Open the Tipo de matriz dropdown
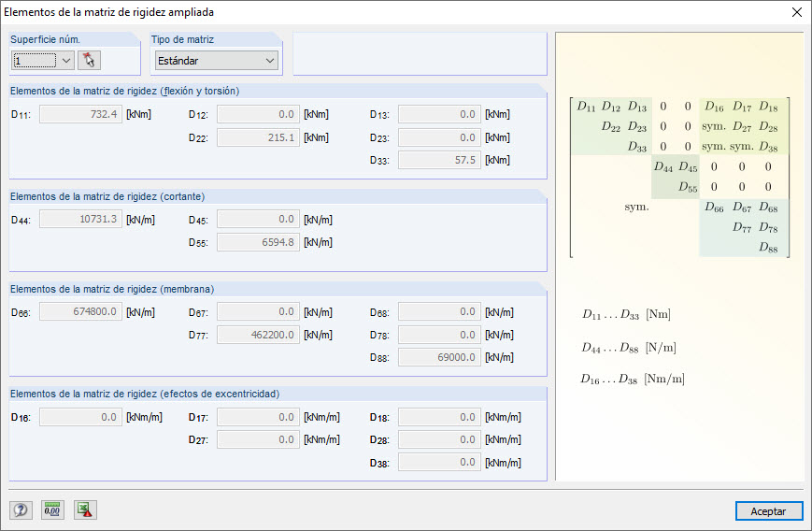 click(216, 61)
